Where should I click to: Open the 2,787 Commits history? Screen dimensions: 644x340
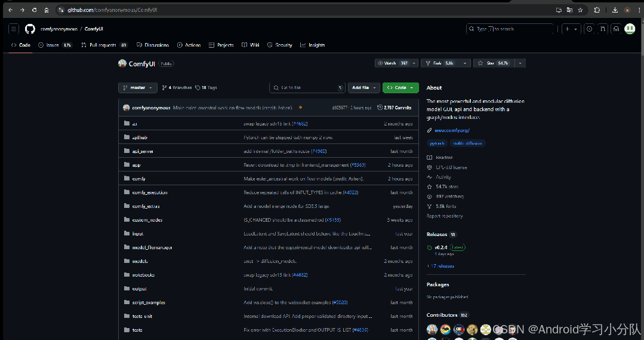pos(395,108)
